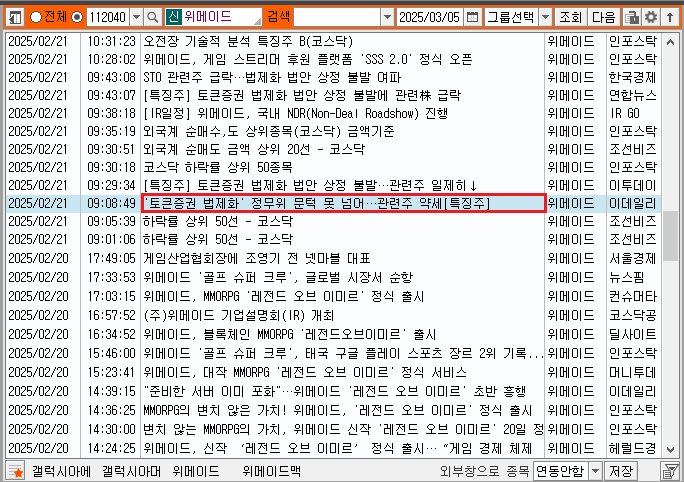This screenshot has width=684, height=482.
Task: Click the 다음 button
Action: [x=604, y=17]
